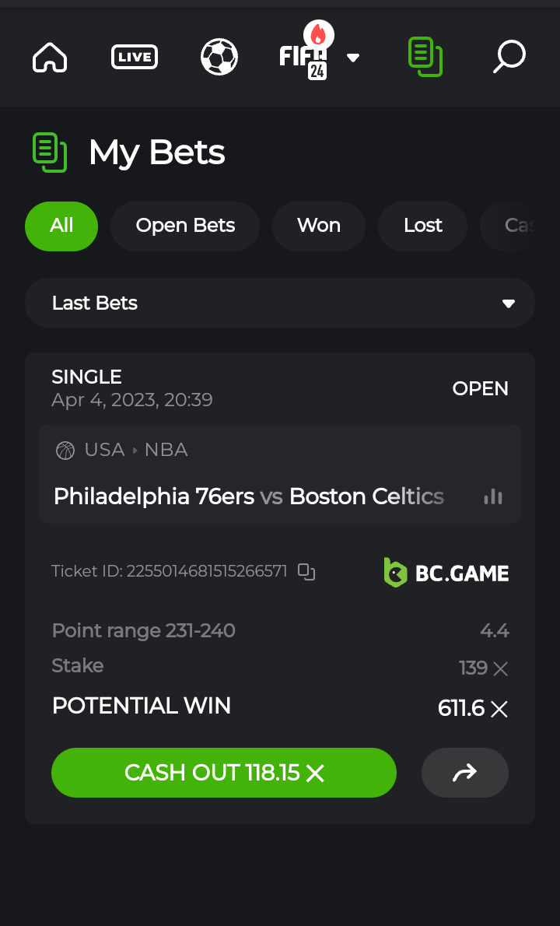Image resolution: width=560 pixels, height=926 pixels.
Task: Open the bet slips icon in navbar
Action: coord(425,57)
